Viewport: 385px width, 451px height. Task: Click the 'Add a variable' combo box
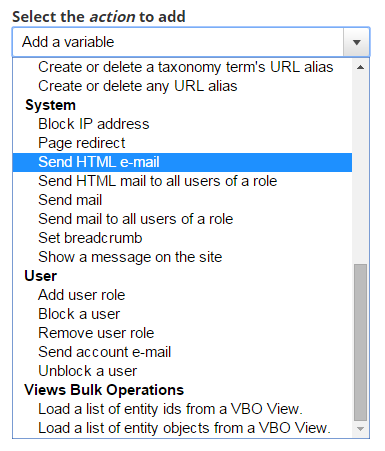coord(191,42)
